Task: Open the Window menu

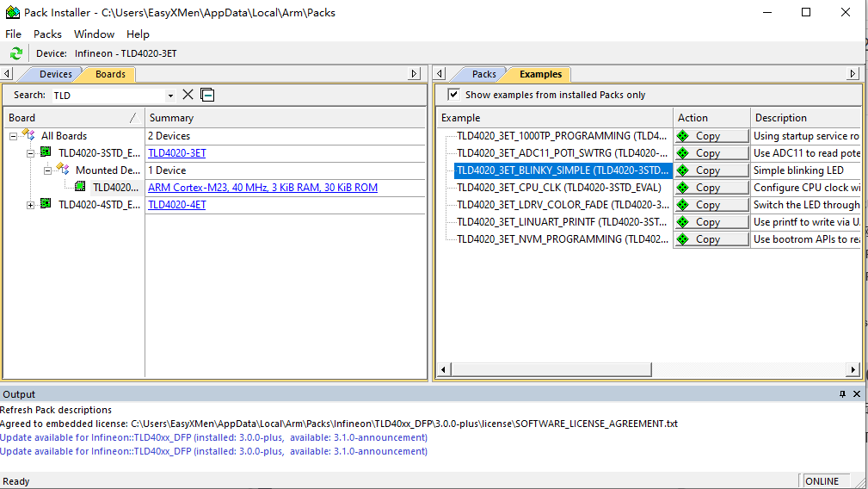Action: click(x=94, y=34)
